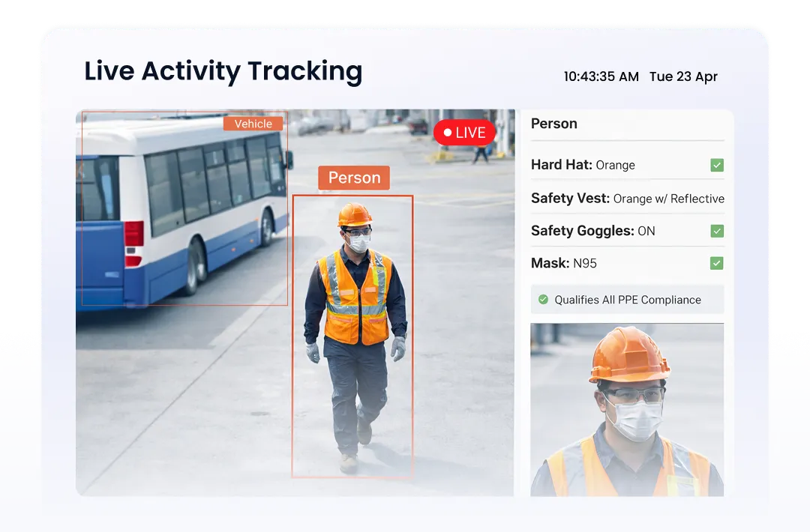
Task: Open the Live Activity Tracking header menu
Action: [223, 71]
